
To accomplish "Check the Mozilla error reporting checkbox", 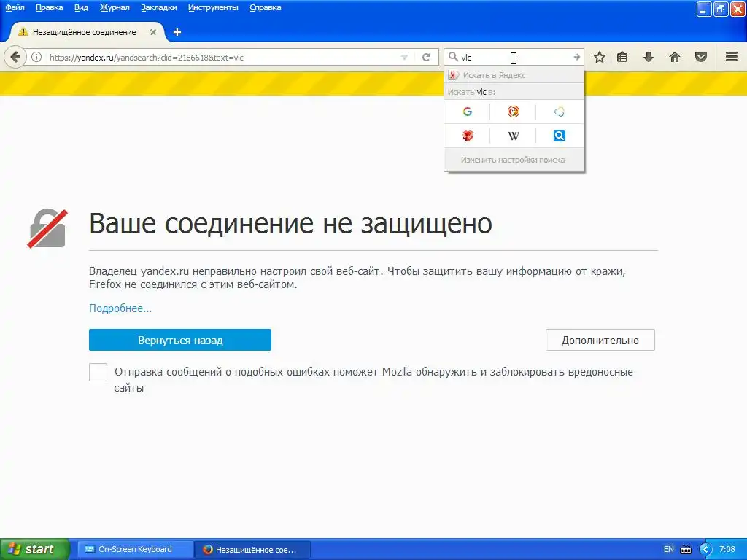I will pos(98,372).
